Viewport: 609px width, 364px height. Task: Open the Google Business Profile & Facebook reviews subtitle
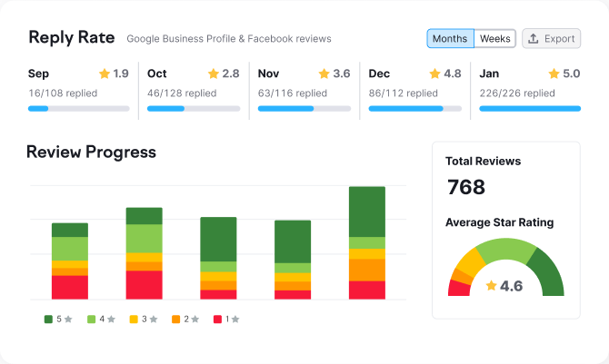tap(228, 39)
